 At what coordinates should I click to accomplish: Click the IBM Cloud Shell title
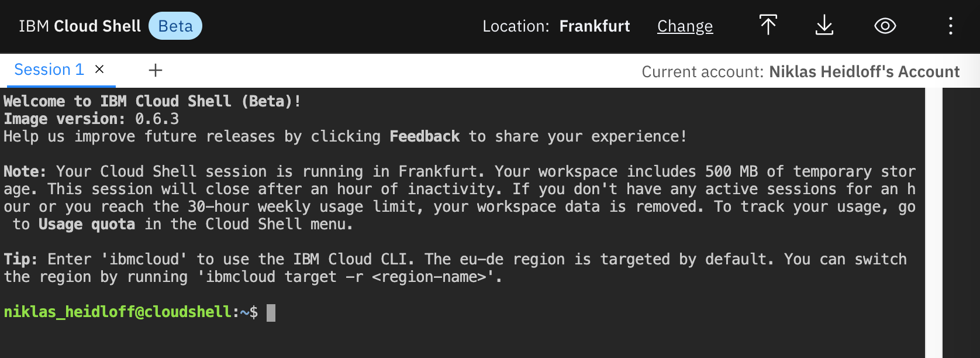[x=80, y=26]
